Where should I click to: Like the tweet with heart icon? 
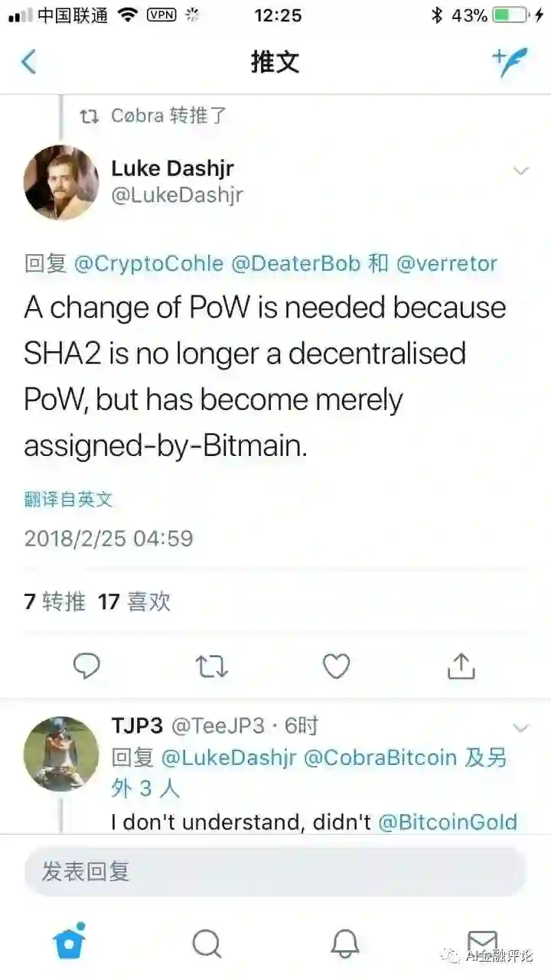tap(336, 666)
